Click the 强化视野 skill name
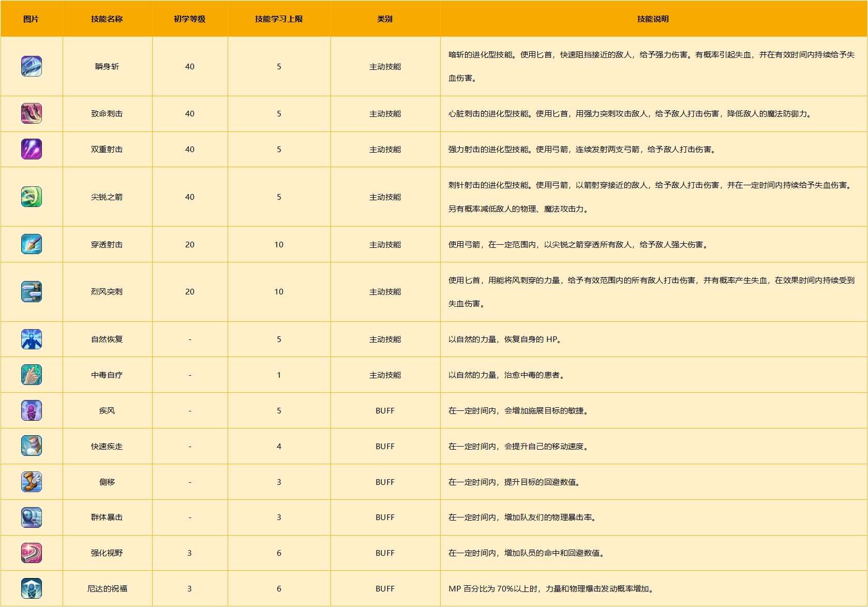The height and width of the screenshot is (607, 868). pos(107,553)
